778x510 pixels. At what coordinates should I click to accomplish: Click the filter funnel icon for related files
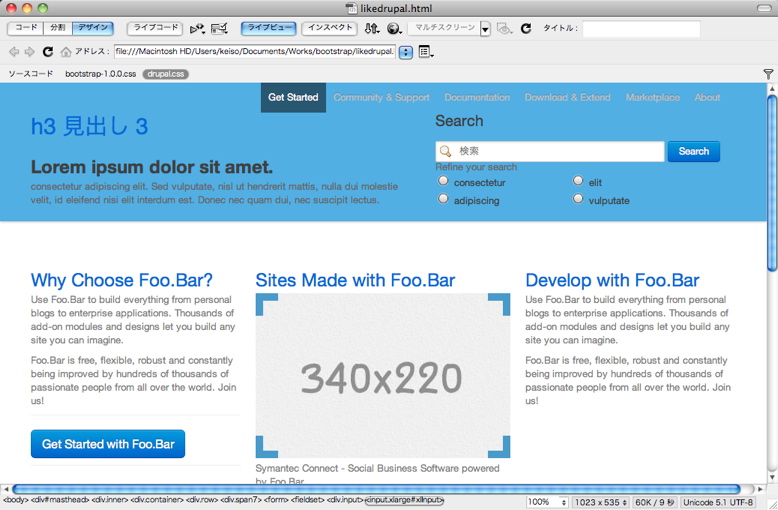click(768, 74)
